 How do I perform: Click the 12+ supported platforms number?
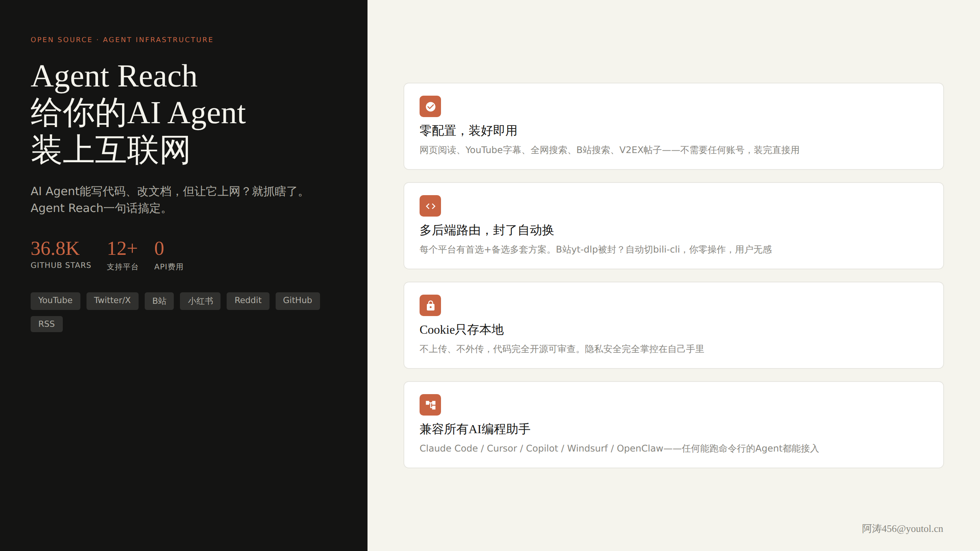(x=122, y=249)
